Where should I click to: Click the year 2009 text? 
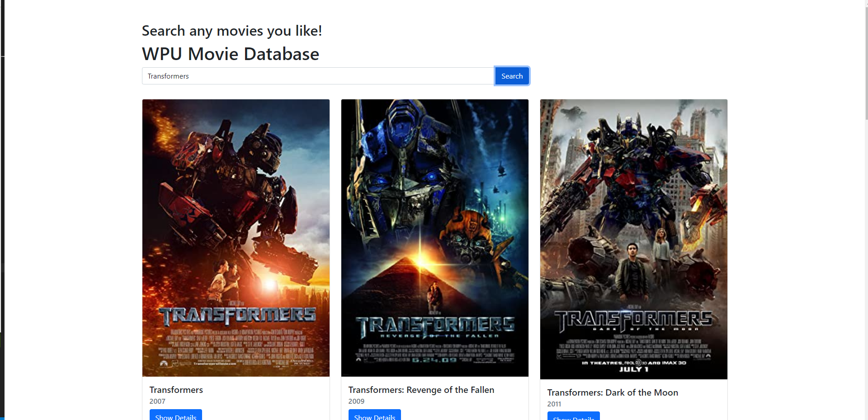click(356, 401)
